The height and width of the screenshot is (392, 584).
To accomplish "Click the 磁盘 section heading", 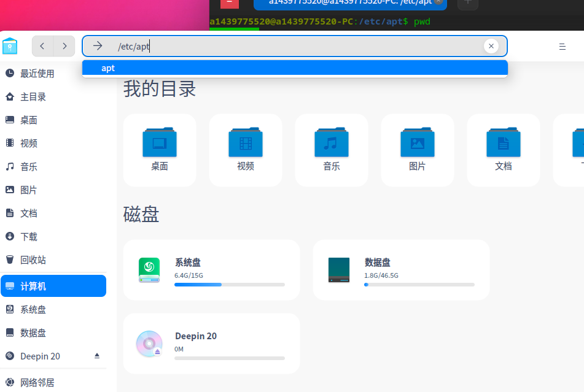I will pyautogui.click(x=141, y=215).
